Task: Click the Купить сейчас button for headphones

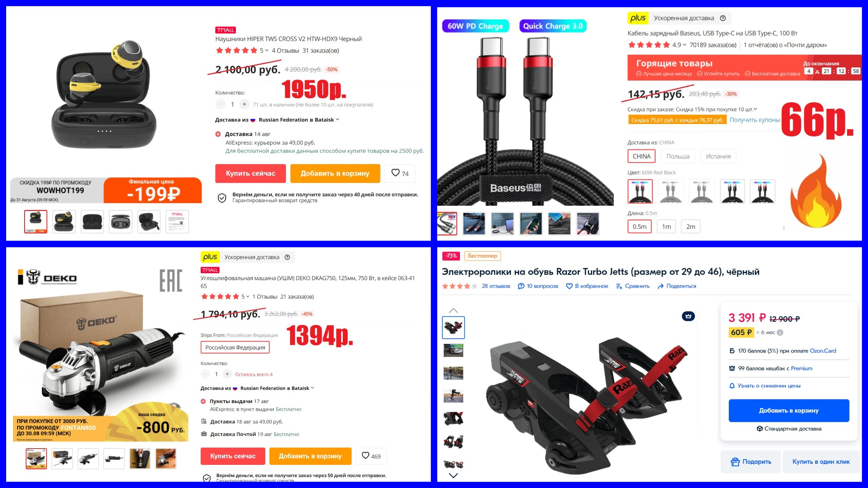Action: point(251,174)
